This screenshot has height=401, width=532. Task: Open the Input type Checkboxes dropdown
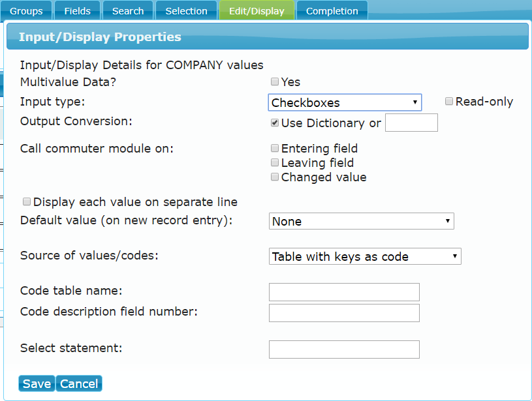pos(345,102)
